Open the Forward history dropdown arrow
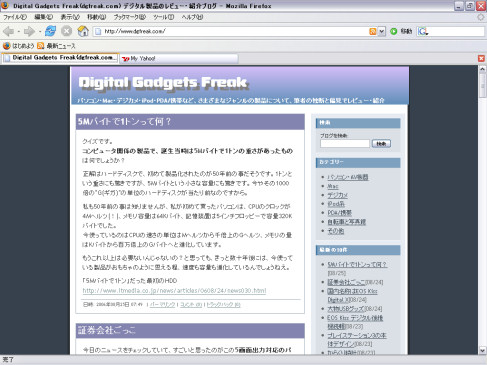 click(40, 32)
